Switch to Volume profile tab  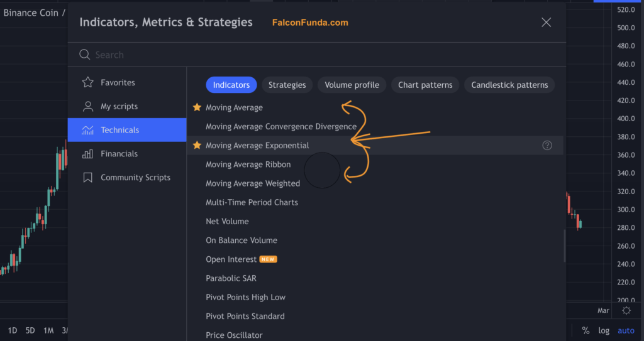pyautogui.click(x=352, y=85)
